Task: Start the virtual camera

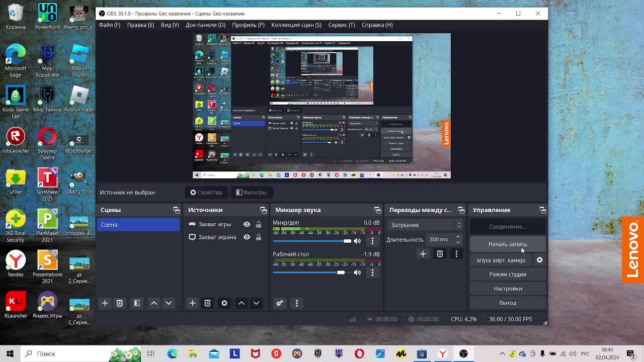Action: [501, 260]
